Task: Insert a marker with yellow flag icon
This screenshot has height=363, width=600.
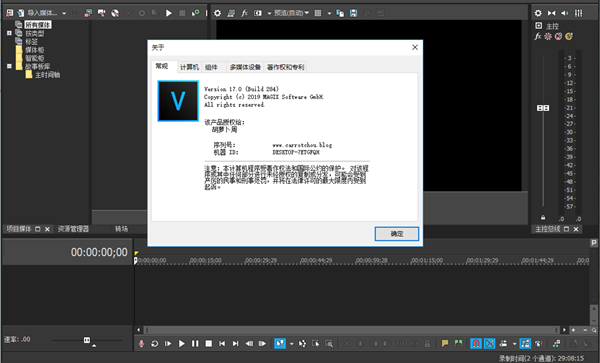Action: coord(445,343)
